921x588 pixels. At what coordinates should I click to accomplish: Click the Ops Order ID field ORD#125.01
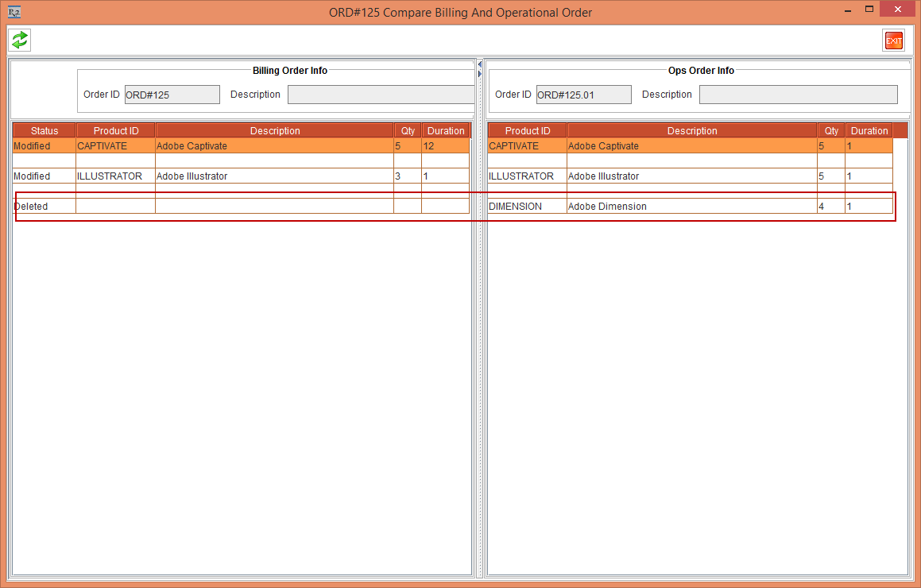[583, 95]
